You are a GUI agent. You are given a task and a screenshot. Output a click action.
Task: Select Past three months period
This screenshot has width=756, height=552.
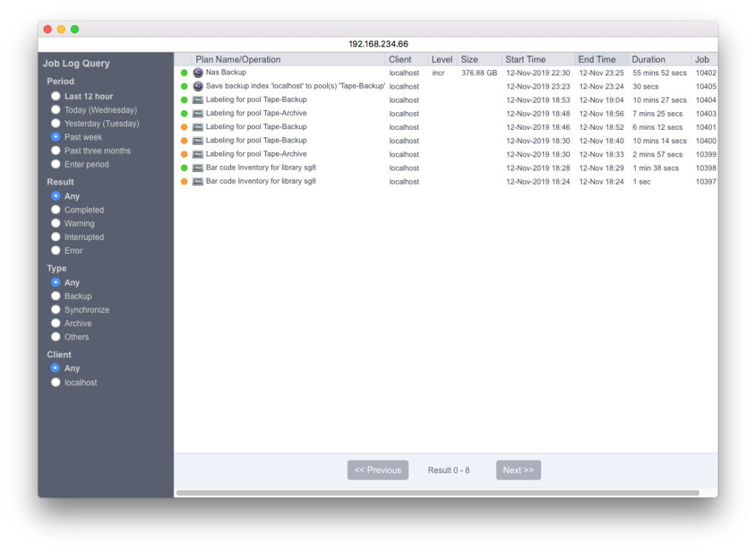point(55,151)
